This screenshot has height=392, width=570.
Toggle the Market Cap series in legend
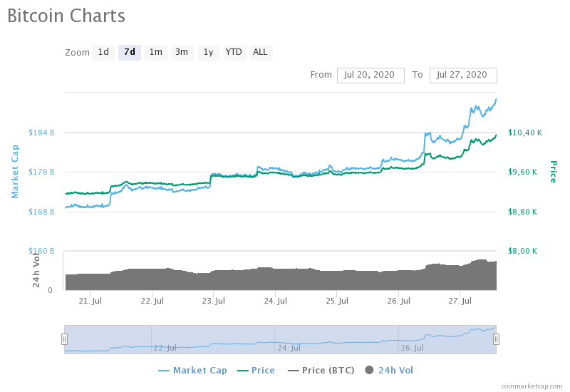click(192, 370)
